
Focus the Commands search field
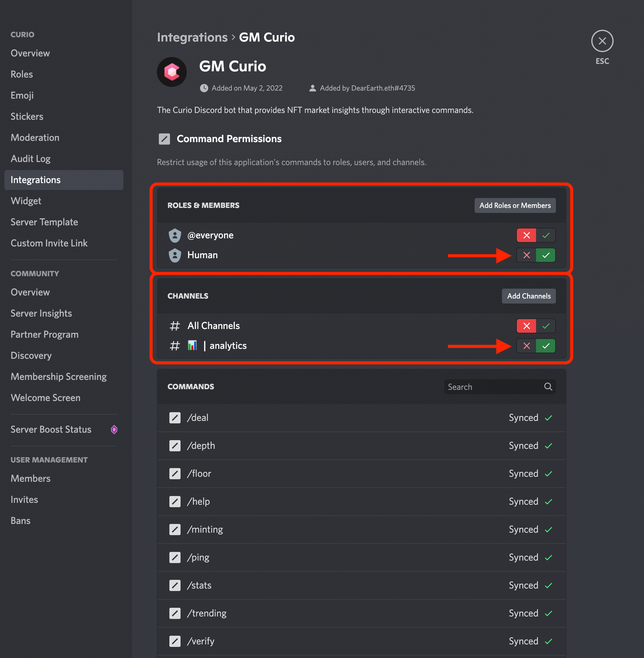tap(499, 387)
